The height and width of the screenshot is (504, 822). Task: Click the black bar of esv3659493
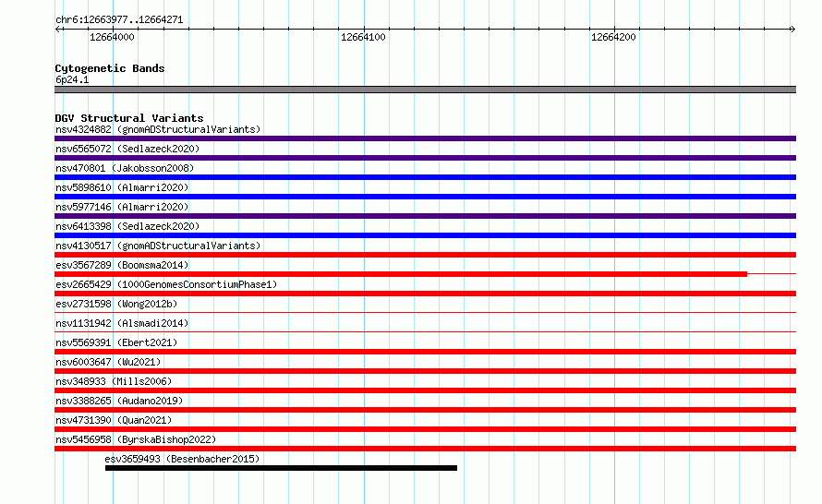pos(281,468)
